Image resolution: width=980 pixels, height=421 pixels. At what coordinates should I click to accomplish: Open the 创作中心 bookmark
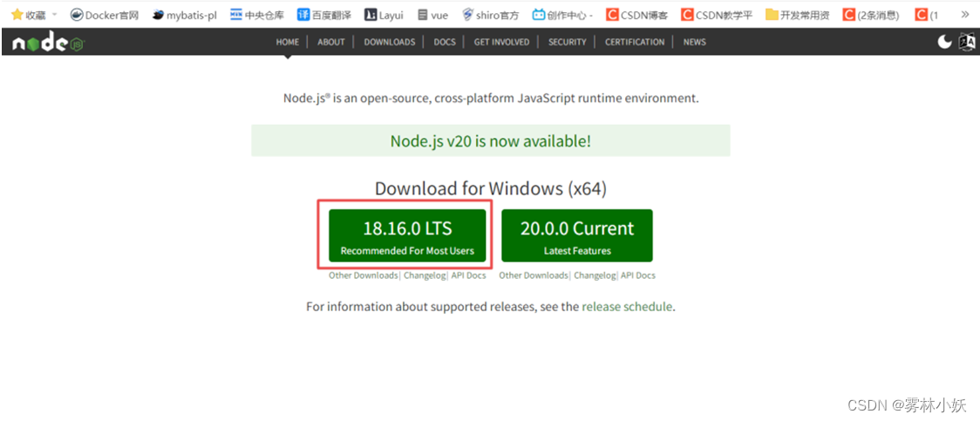click(561, 14)
